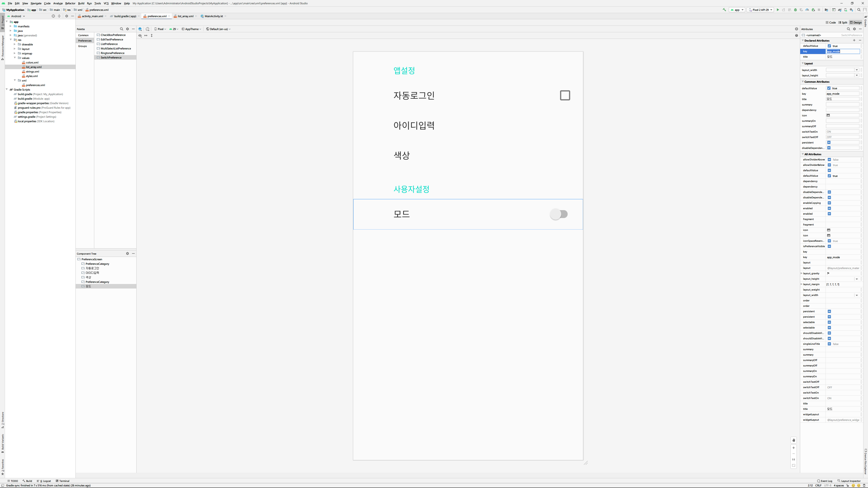Check the 자동로그인 checkbox in the preview

pos(565,95)
